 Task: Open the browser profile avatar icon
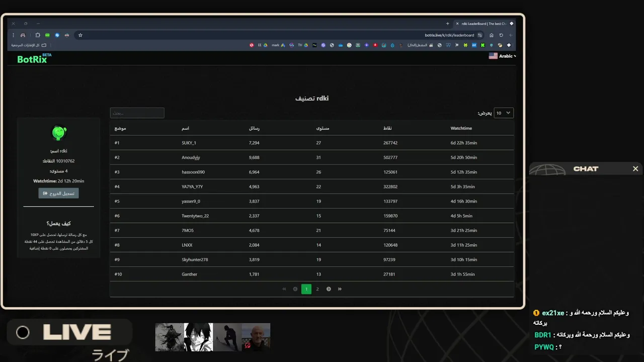pos(23,35)
